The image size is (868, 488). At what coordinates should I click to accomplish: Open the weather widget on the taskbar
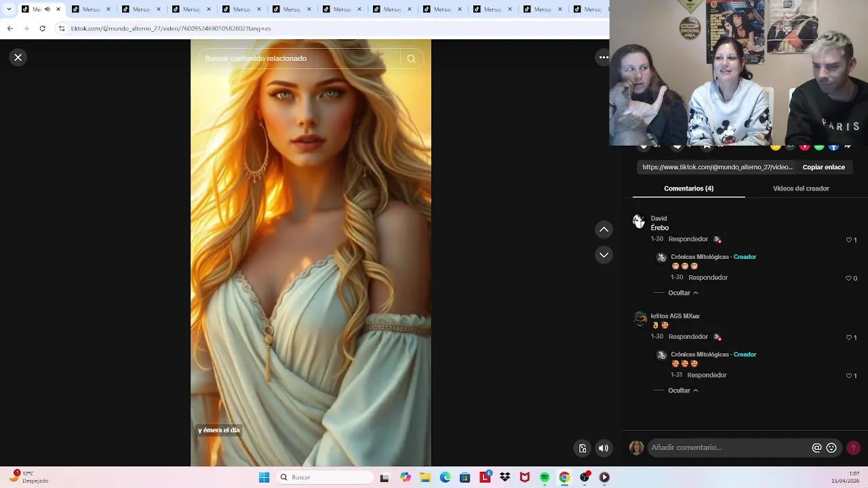point(27,477)
